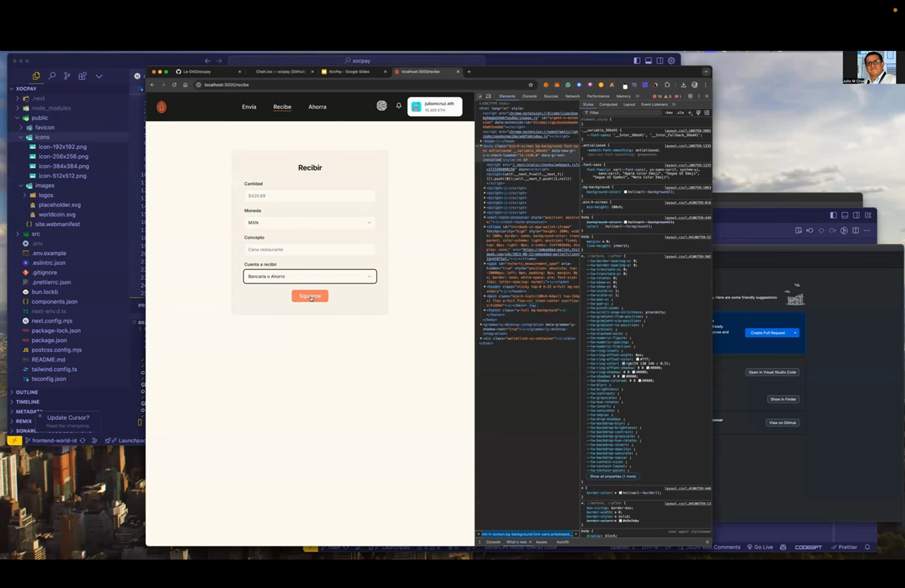This screenshot has height=588, width=905.
Task: Open the browser downloads icon
Action: [683, 85]
